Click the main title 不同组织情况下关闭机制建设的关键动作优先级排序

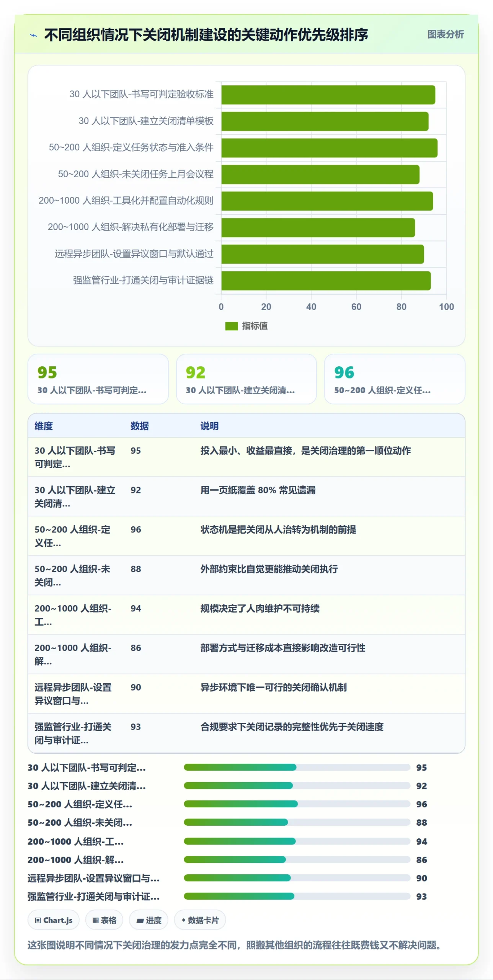click(206, 35)
